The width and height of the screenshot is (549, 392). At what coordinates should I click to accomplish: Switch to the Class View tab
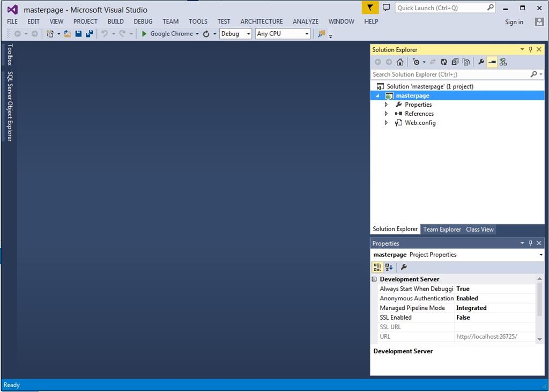pos(480,229)
